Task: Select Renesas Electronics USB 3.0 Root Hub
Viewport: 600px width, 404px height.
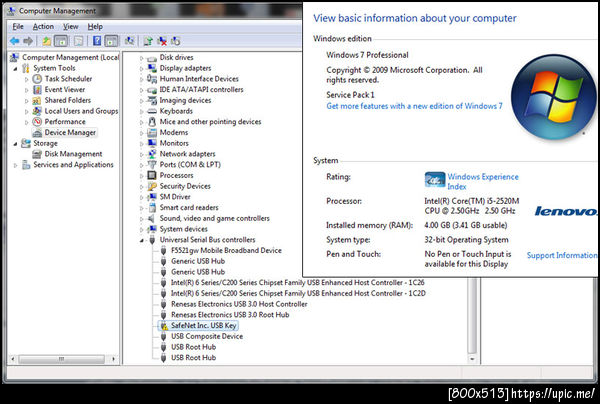Action: point(230,315)
